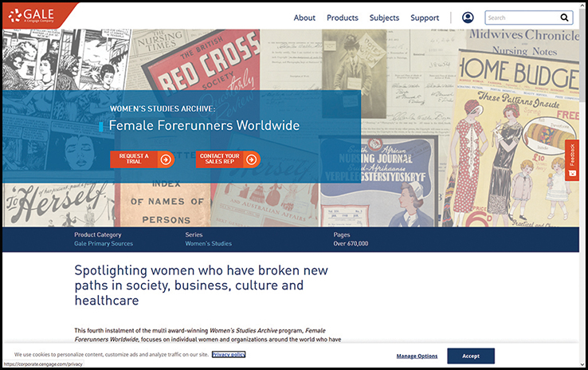Open the Gale Primary Sources link
This screenshot has width=588, height=370.
[104, 243]
